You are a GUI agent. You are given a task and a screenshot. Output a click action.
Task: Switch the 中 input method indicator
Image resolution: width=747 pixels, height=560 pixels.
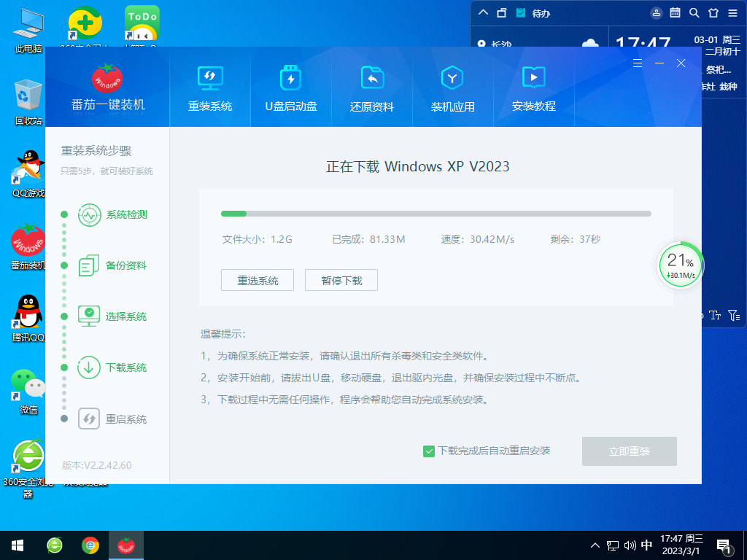646,545
